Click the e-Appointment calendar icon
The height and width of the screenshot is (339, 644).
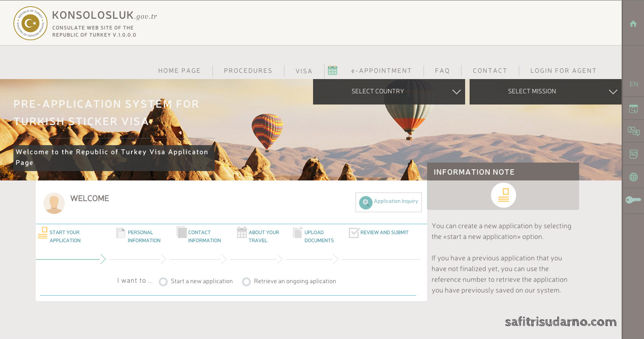[332, 70]
